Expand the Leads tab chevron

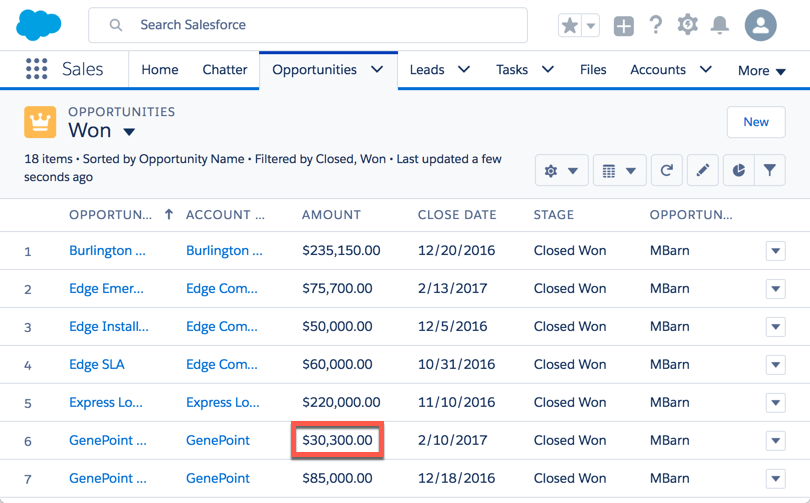[464, 69]
